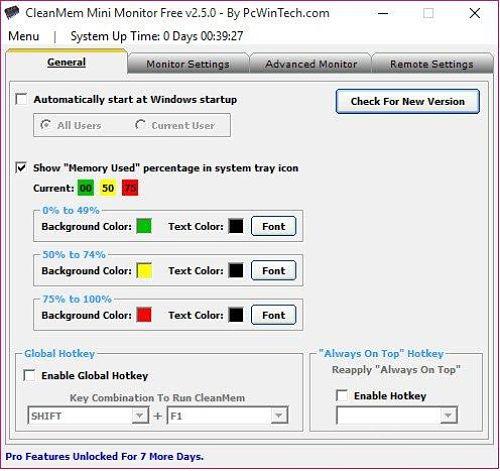The width and height of the screenshot is (500, 471).
Task: Pick the green background color for 0% to 49%
Action: point(144,226)
